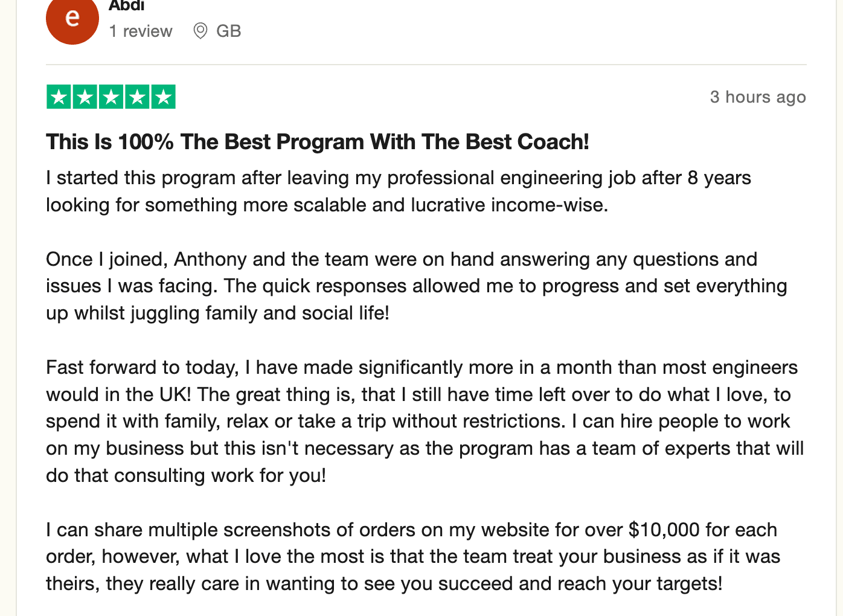Screen dimensions: 843x616
Task: Click the first green rating star
Action: click(x=59, y=97)
